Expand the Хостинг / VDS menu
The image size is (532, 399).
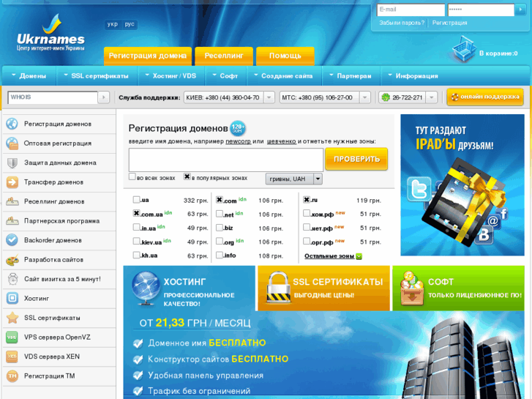(171, 75)
